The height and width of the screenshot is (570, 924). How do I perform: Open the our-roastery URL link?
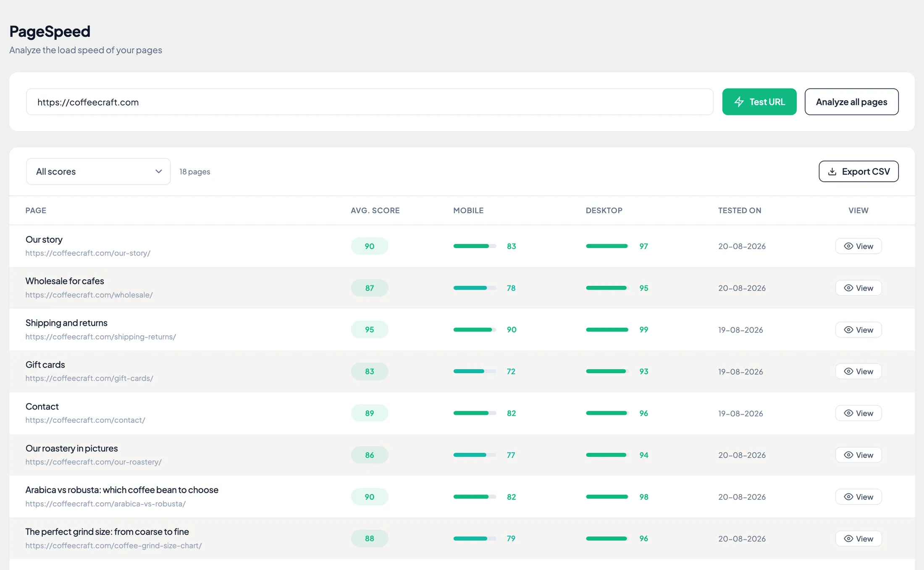click(x=94, y=462)
